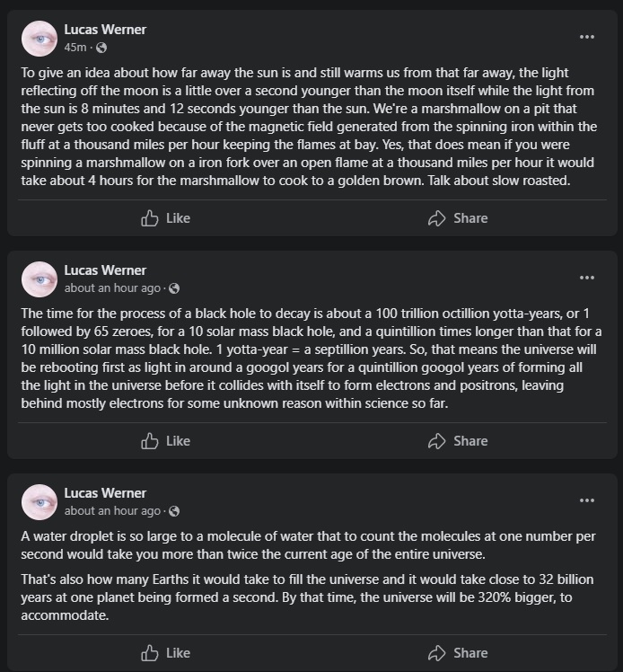Open the three-dot options menu on the 45m post
Image resolution: width=623 pixels, height=672 pixels.
[x=586, y=37]
